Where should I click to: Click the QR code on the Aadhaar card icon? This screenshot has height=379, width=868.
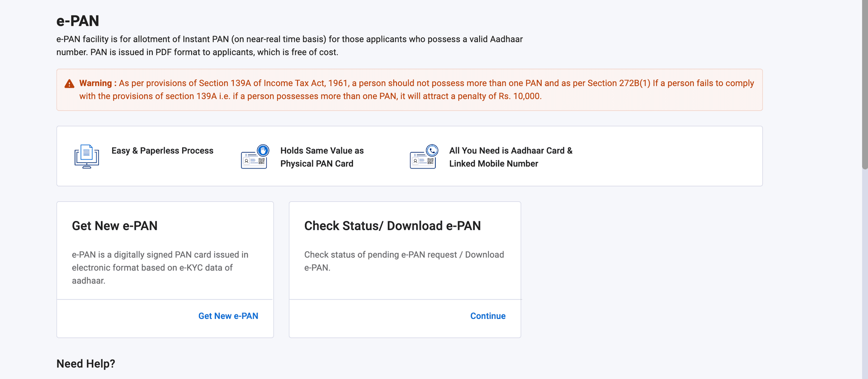point(430,160)
